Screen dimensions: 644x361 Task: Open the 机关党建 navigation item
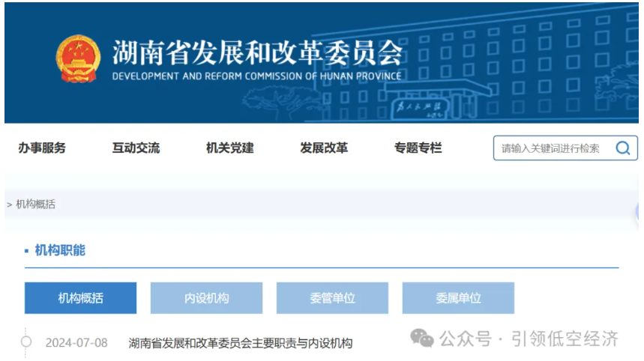coord(229,148)
